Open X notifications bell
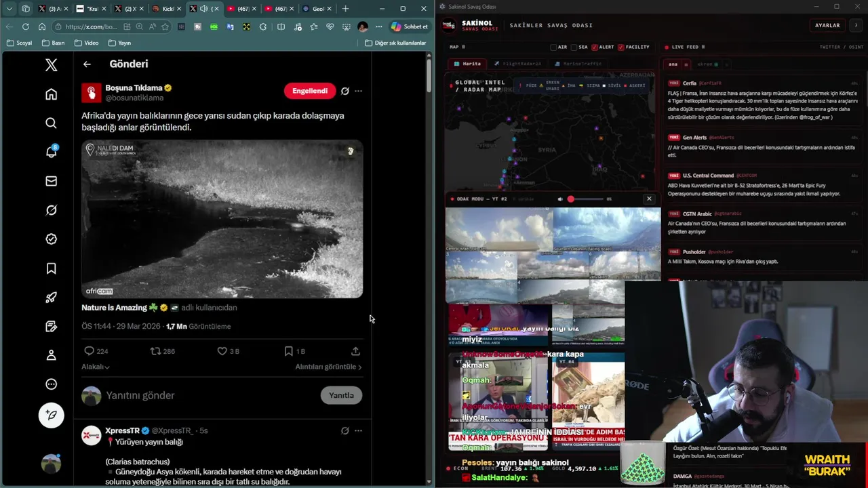The image size is (868, 488). pos(51,152)
